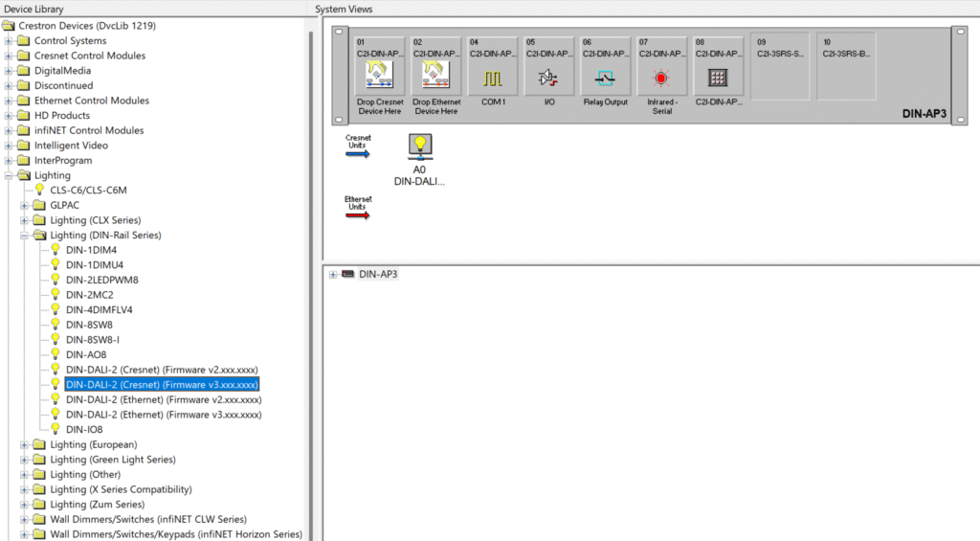Click the Crestron Devices root folder icon
Image resolution: width=980 pixels, height=541 pixels.
[x=8, y=26]
